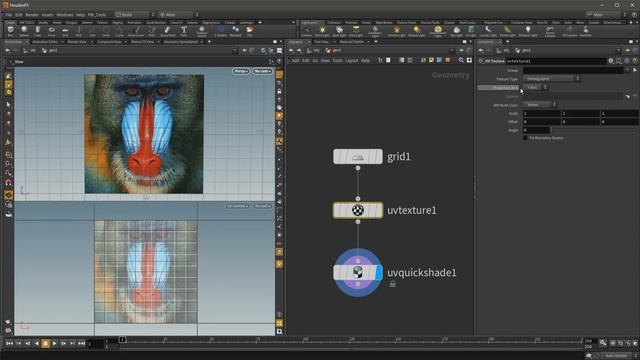
Task: Select the Metaball shelf tool
Action: [236, 31]
